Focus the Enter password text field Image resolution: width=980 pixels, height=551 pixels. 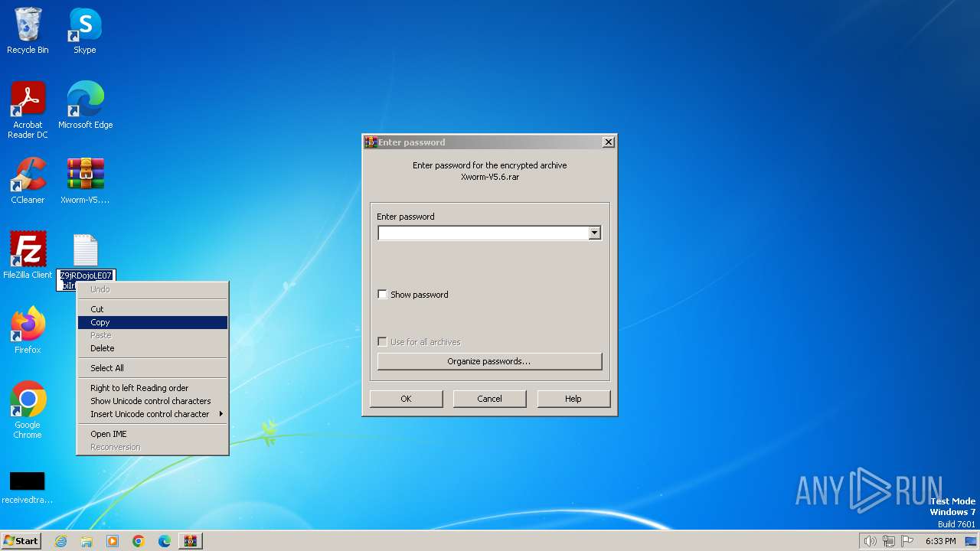pyautogui.click(x=483, y=233)
